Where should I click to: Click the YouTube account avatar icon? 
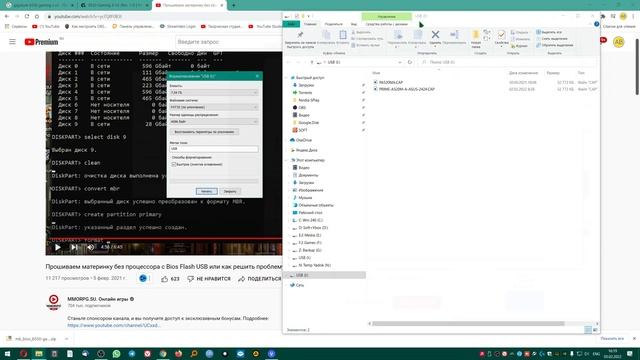tap(618, 42)
